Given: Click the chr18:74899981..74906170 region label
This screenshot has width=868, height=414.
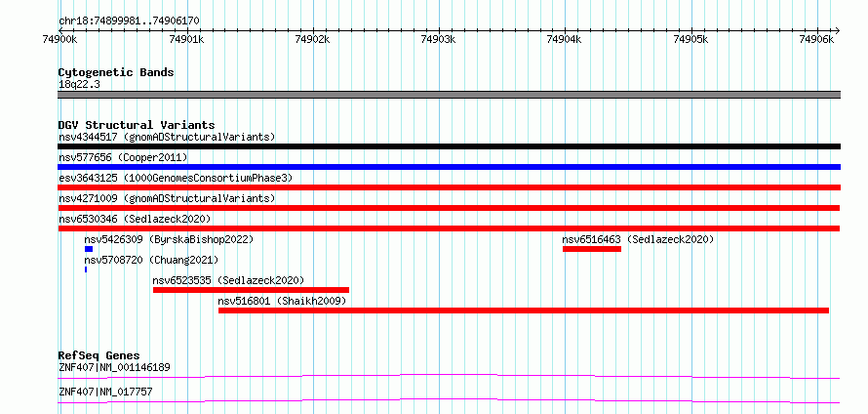Looking at the screenshot, I should (x=129, y=21).
